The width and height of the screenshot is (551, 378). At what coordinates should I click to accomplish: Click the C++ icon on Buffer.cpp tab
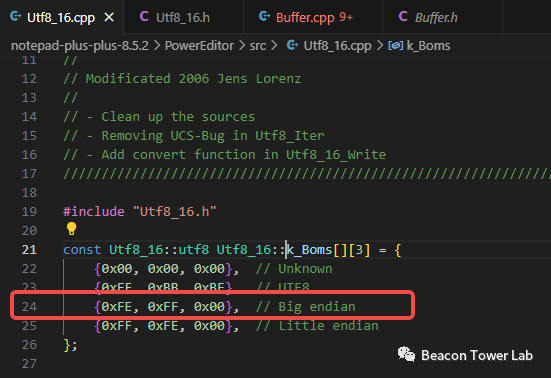coord(264,16)
